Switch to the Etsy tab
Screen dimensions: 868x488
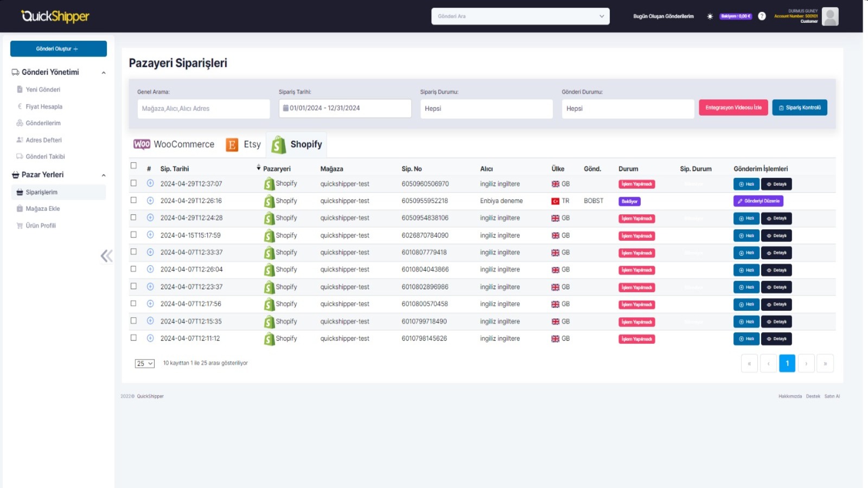(x=244, y=144)
